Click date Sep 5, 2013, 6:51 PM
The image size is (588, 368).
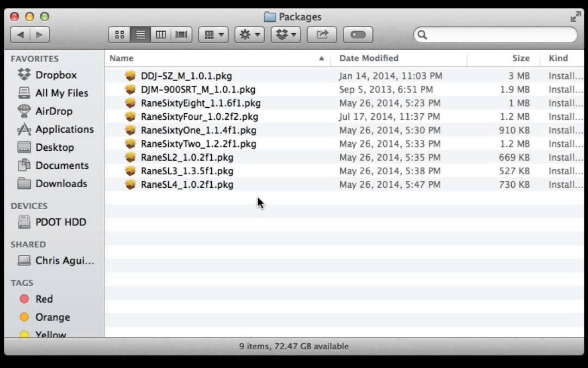[x=386, y=89]
